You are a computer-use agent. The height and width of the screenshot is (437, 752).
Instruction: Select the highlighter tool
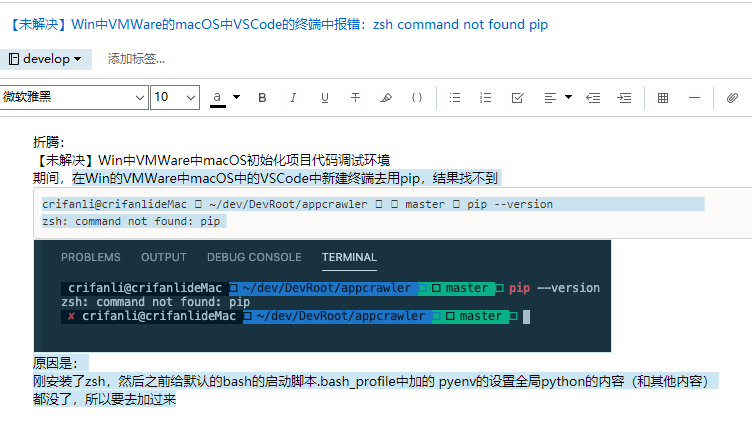386,98
